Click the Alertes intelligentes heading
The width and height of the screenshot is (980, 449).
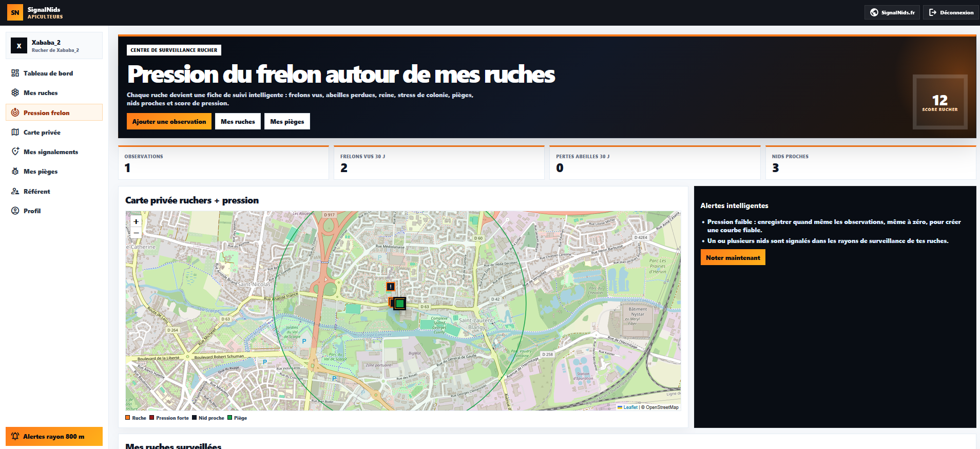tap(734, 205)
